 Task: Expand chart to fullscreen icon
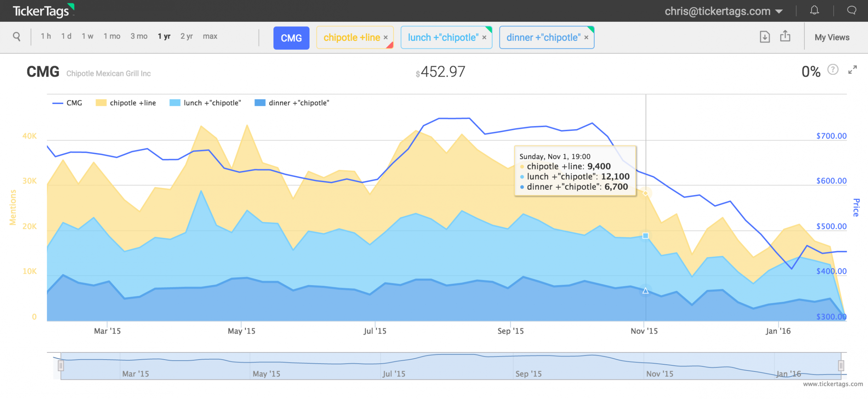852,70
